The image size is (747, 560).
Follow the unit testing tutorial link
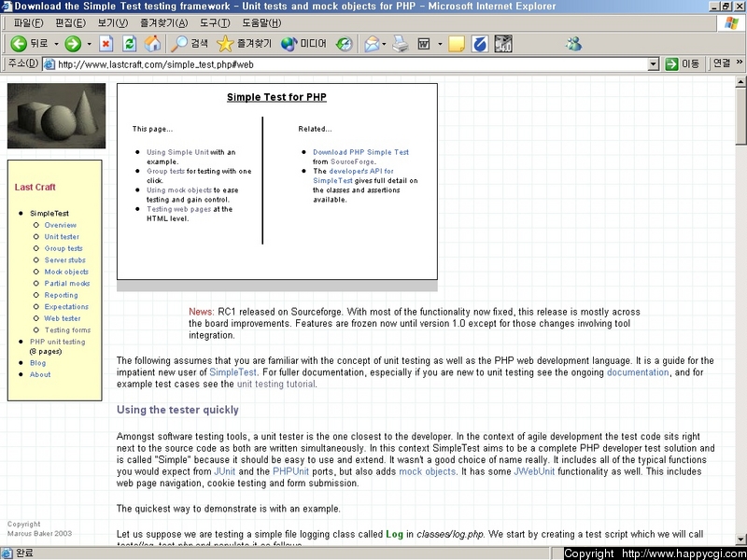click(275, 384)
